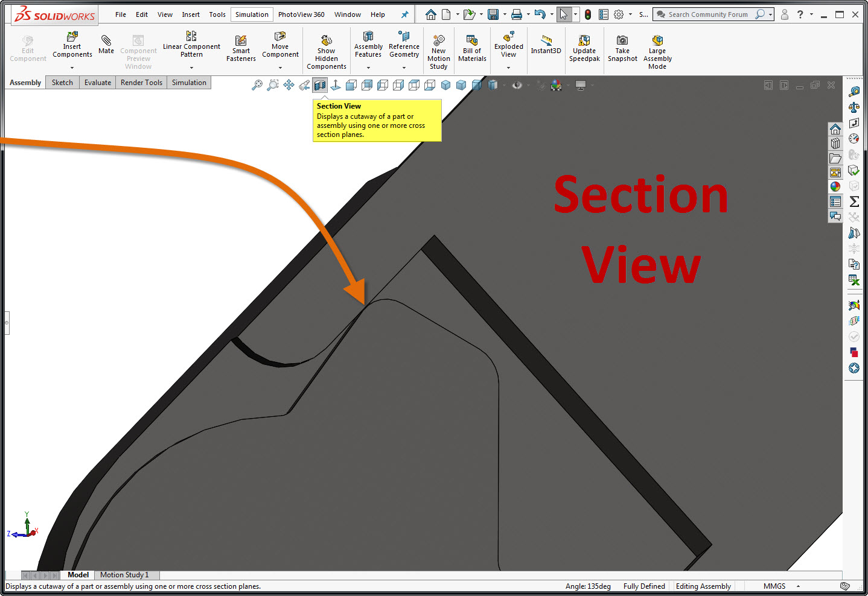The width and height of the screenshot is (868, 596).
Task: Toggle Large Assembly Mode
Action: (657, 52)
